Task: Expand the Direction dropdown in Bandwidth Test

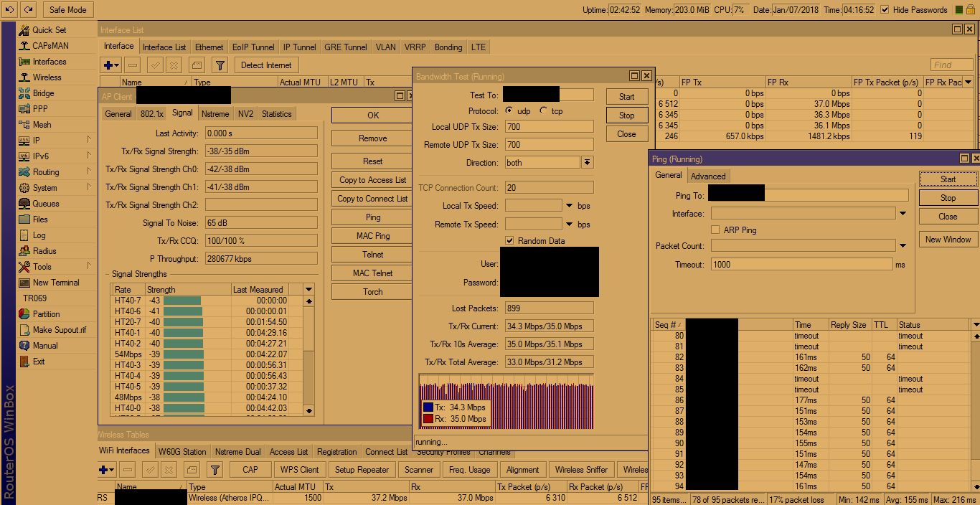Action: (587, 163)
